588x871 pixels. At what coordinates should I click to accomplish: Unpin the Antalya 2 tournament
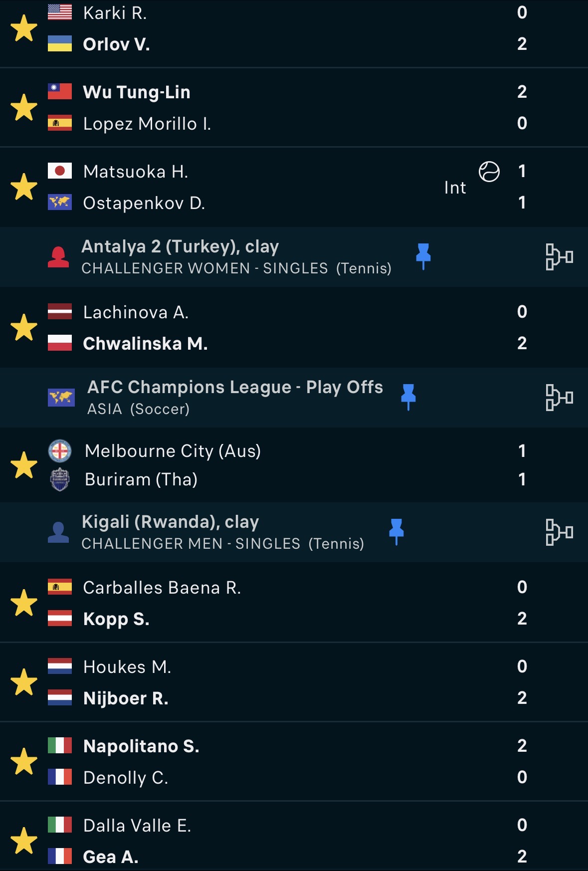point(423,256)
